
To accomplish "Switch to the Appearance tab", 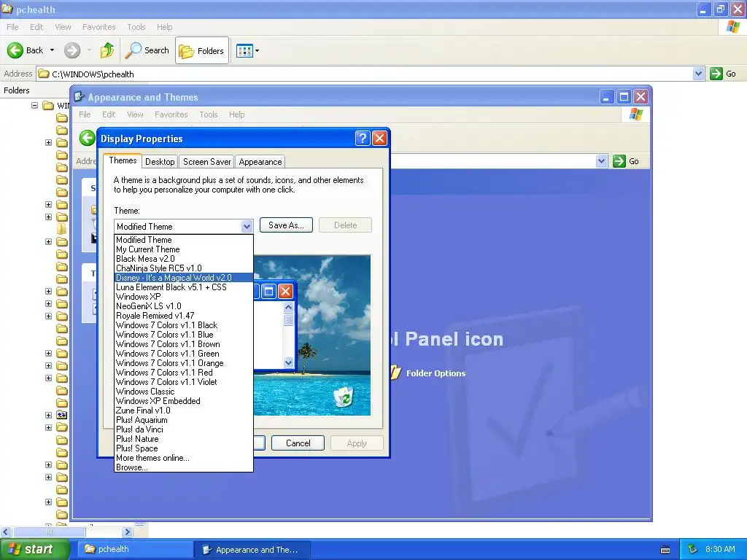I will click(260, 162).
